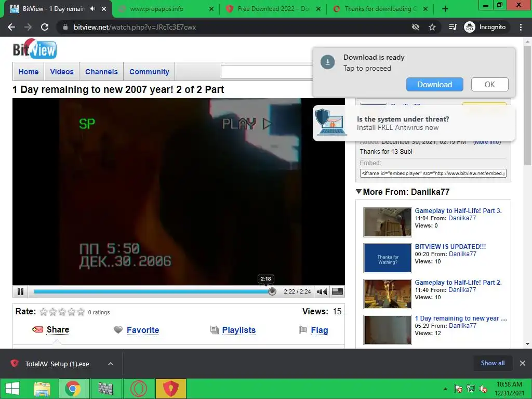Viewport: 532px width, 399px height.
Task: Open File Explorer from the taskbar
Action: tap(42, 389)
